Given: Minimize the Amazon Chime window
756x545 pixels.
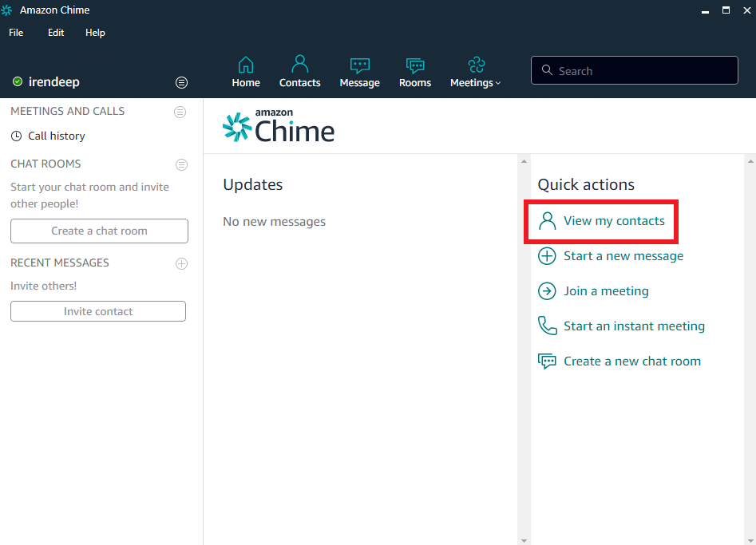Looking at the screenshot, I should (705, 10).
